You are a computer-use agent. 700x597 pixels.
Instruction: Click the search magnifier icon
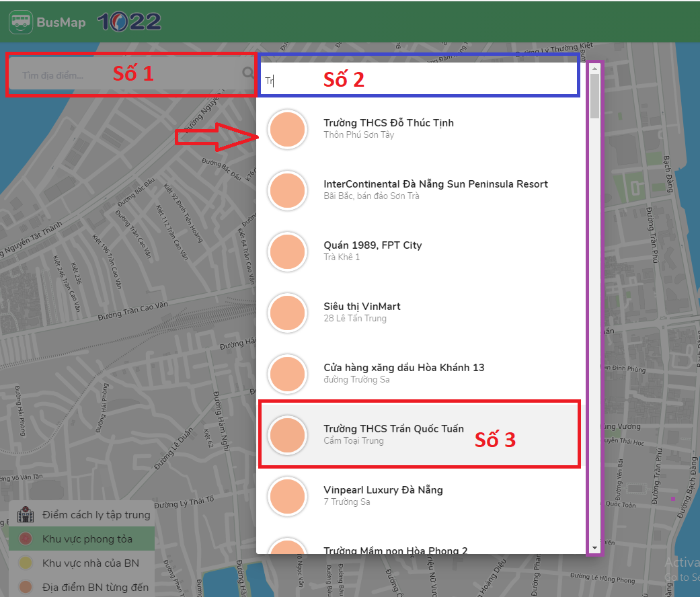(x=247, y=75)
